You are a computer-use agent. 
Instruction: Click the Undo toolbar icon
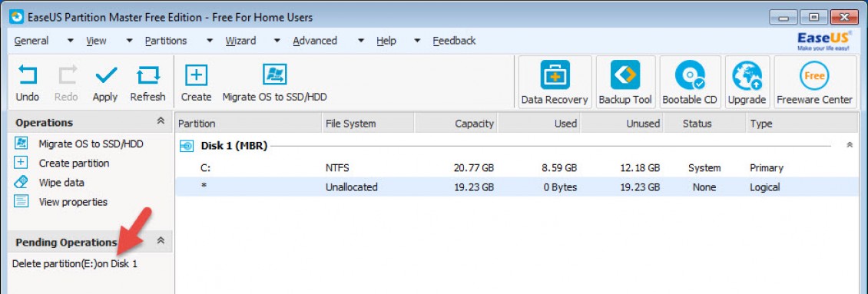tap(27, 74)
